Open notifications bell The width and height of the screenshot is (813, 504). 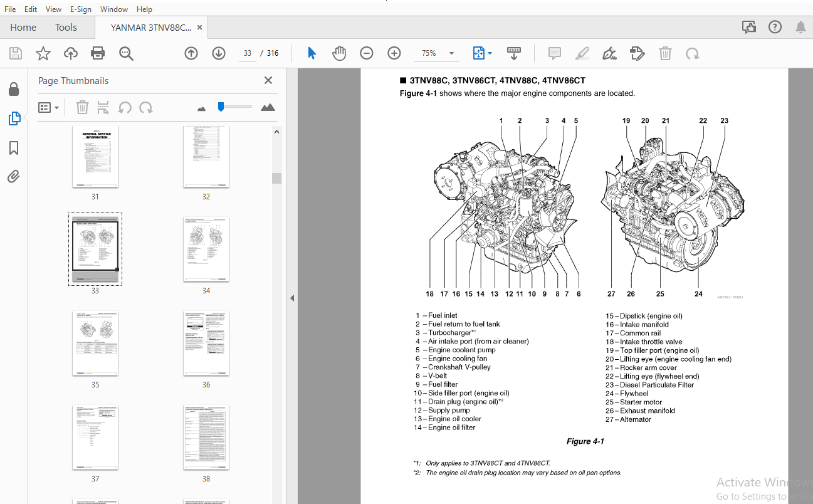tap(800, 27)
